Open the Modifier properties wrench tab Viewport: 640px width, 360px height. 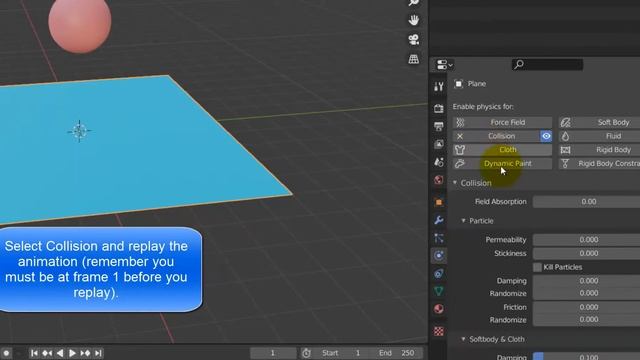(439, 220)
